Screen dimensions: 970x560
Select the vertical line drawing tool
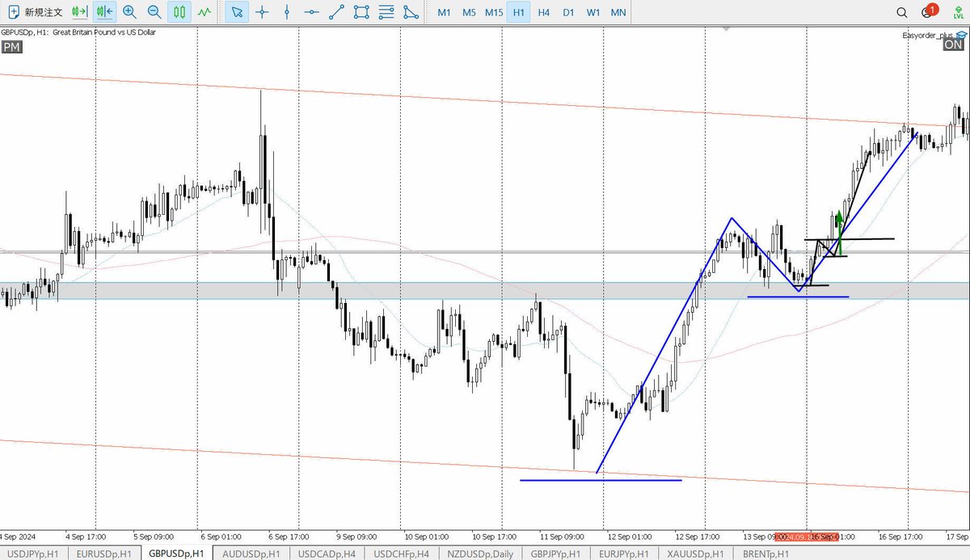pyautogui.click(x=287, y=12)
